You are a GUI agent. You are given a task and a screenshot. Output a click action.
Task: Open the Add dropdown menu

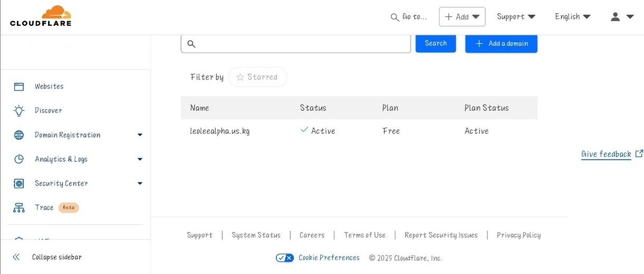tap(462, 17)
